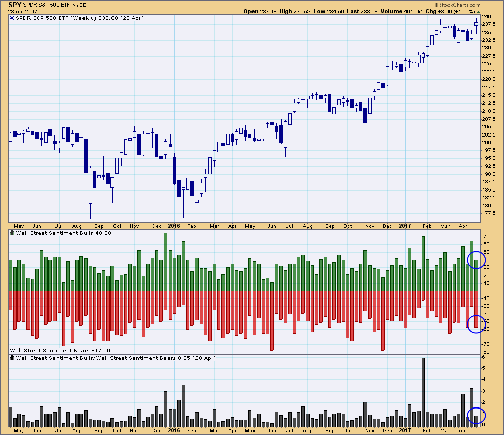Click the 6 label on the ratio axis
The image size is (504, 435).
tap(483, 357)
